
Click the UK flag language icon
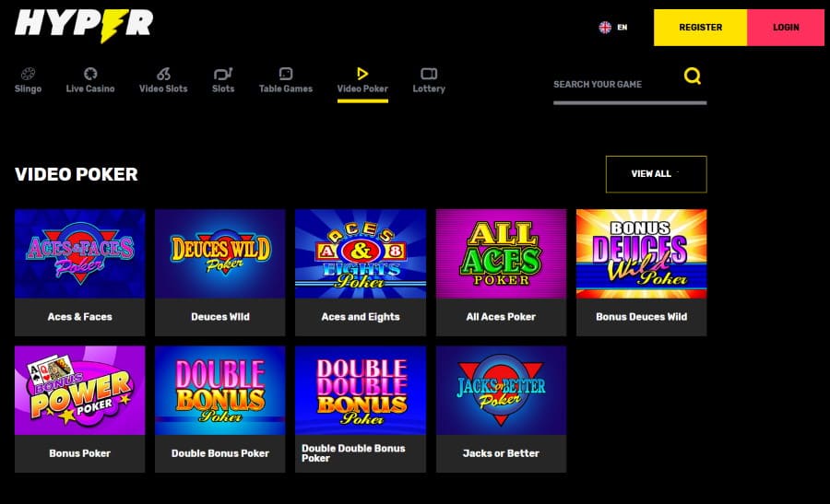[605, 27]
